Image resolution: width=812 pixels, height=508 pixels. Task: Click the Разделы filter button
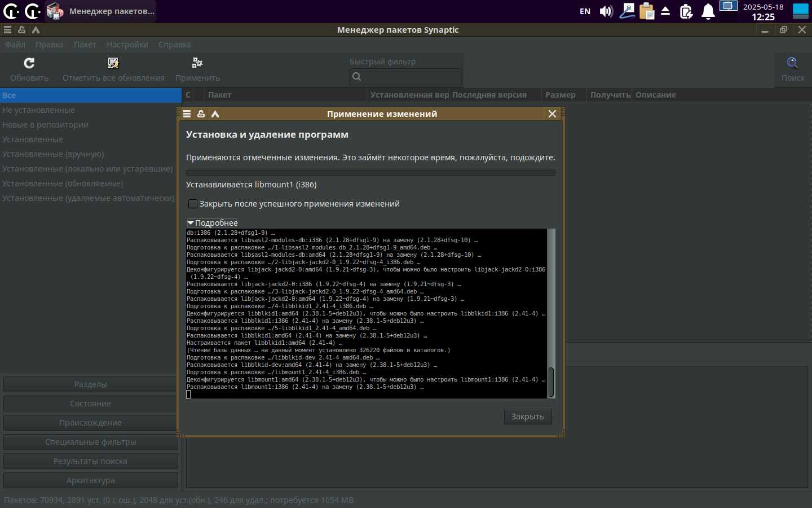(x=90, y=384)
